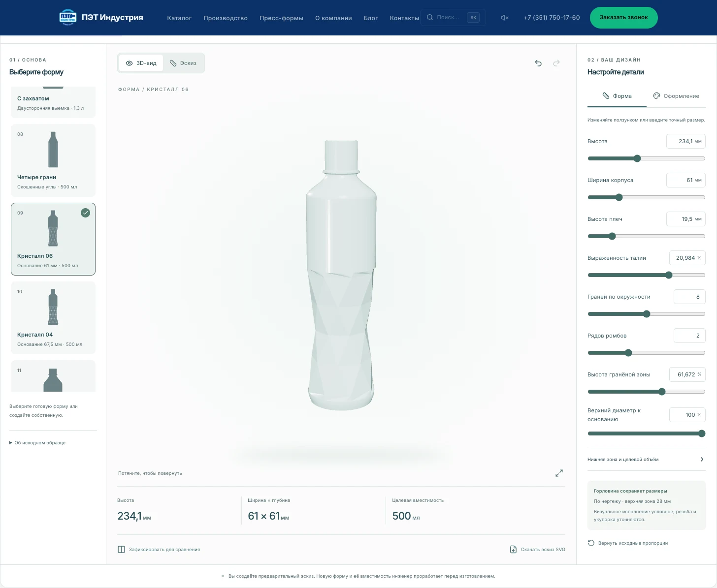Click Зафиксировать для сравнения
The height and width of the screenshot is (588, 717).
click(159, 549)
